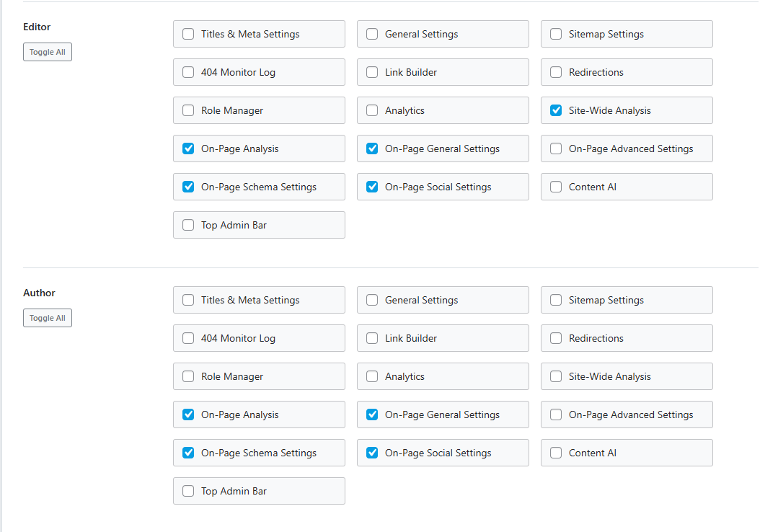778x532 pixels.
Task: Uncheck On-Page General Settings for Author
Action: (372, 414)
